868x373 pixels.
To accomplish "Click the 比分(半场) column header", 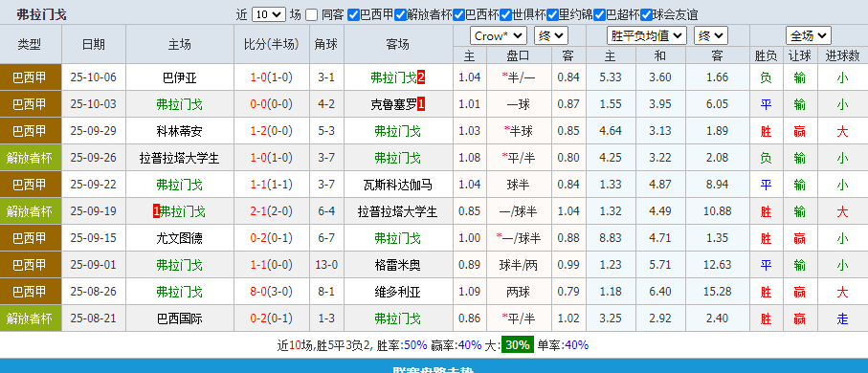I will coord(272,44).
